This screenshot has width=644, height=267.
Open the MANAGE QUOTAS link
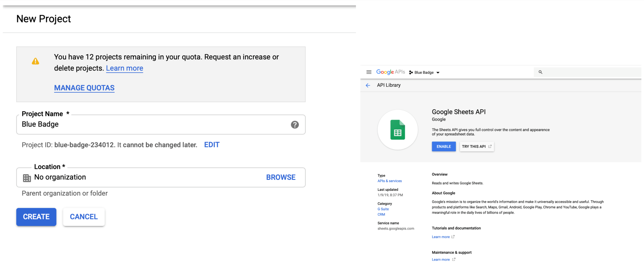(84, 88)
